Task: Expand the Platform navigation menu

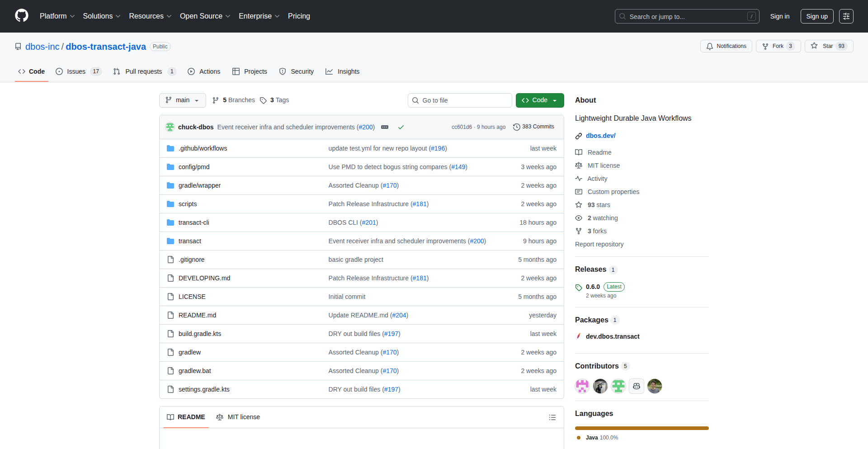Action: (57, 16)
